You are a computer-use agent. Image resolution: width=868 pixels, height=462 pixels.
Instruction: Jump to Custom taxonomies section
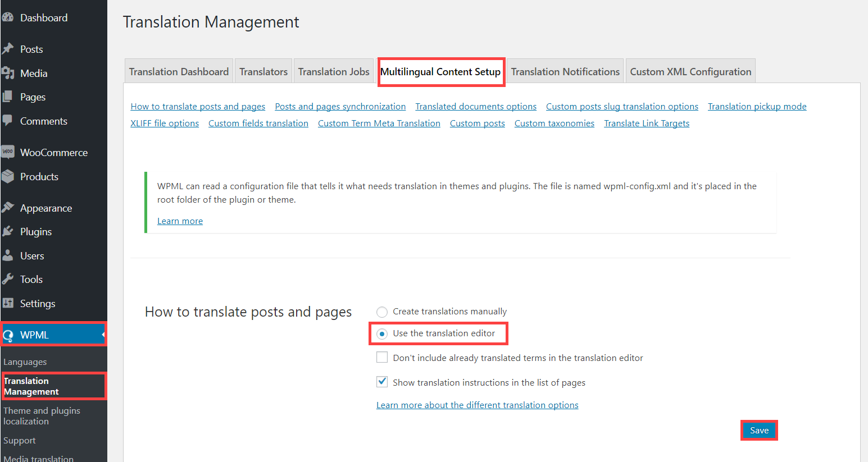[555, 123]
